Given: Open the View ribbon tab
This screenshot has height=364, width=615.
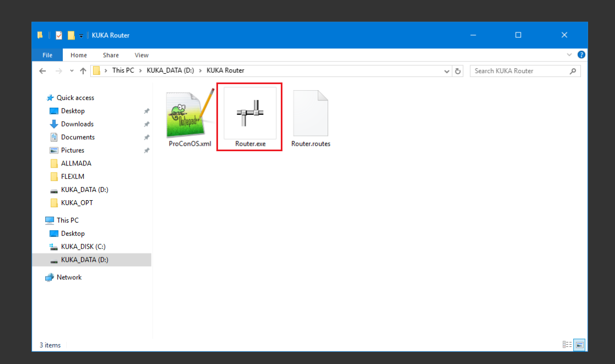Looking at the screenshot, I should click(x=141, y=55).
